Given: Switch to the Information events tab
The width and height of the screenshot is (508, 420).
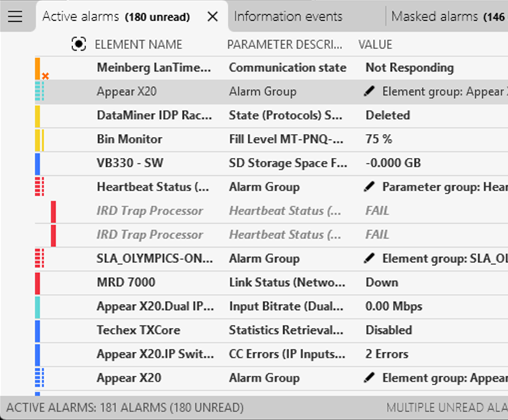Looking at the screenshot, I should 288,17.
